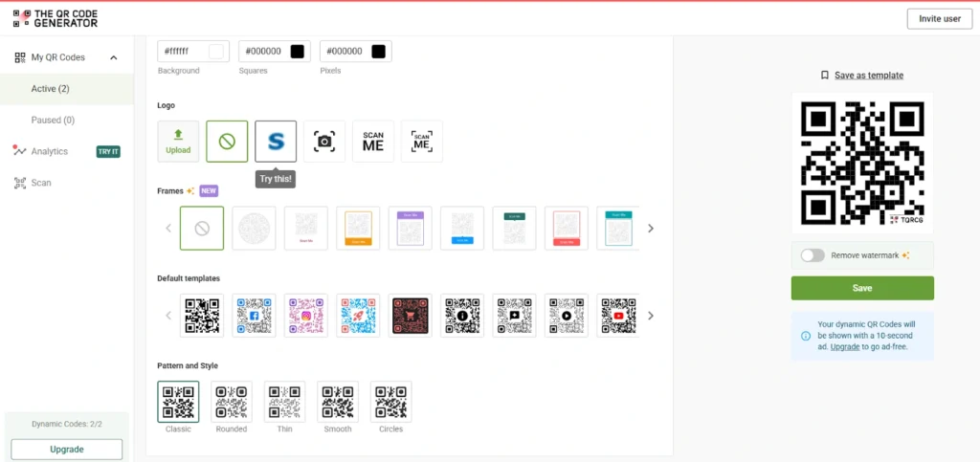This screenshot has width=980, height=462.
Task: Select the Thin pattern style
Action: (284, 402)
